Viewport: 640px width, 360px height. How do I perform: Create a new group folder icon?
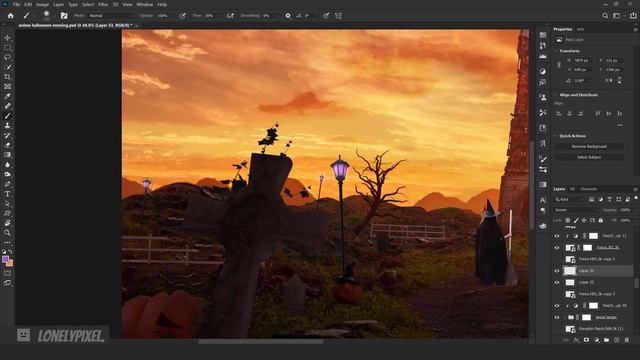tap(607, 340)
